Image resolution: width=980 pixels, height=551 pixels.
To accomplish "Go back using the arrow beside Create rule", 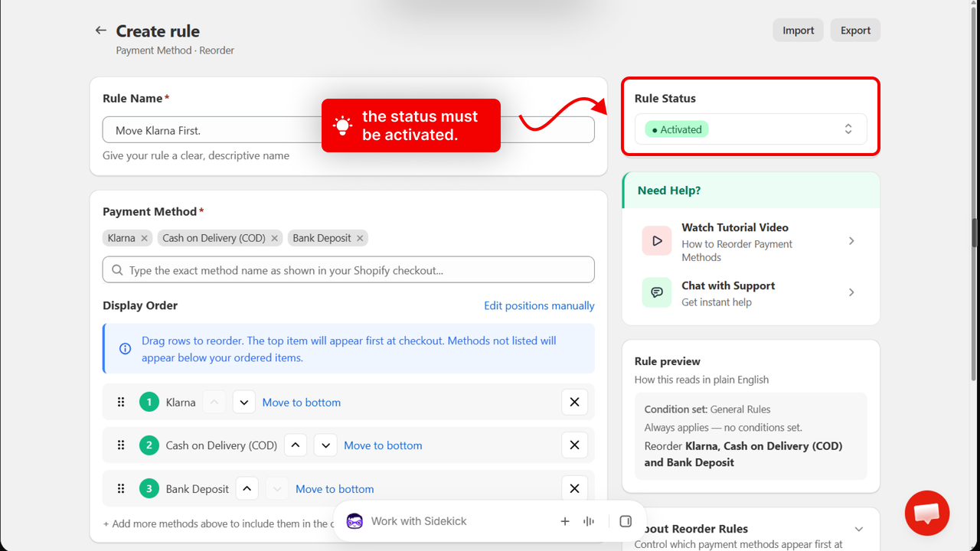I will coord(100,31).
